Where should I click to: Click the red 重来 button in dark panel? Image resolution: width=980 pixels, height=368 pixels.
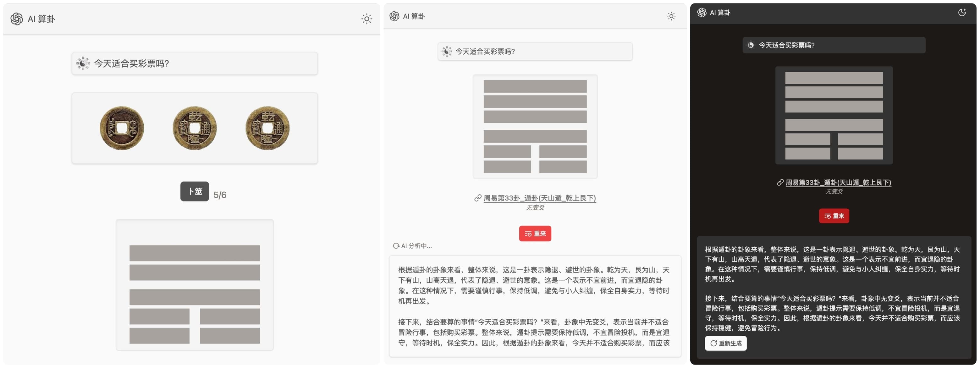[834, 216]
